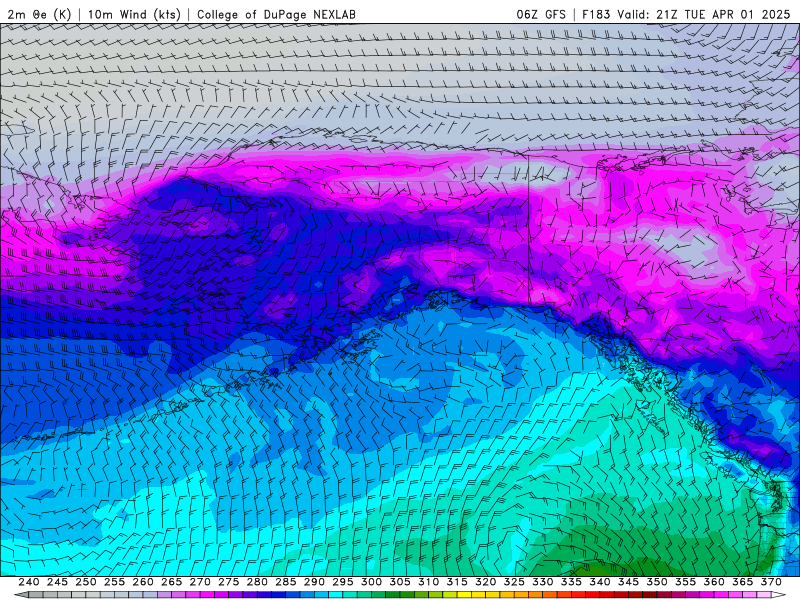
Task: Select the 360 label on the color scale
Action: coord(714,582)
